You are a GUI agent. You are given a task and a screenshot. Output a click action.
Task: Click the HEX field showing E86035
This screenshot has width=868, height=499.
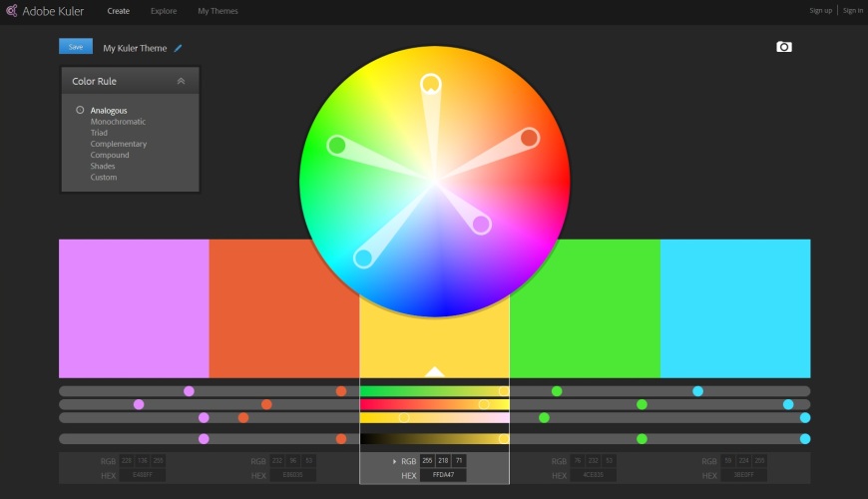click(293, 475)
